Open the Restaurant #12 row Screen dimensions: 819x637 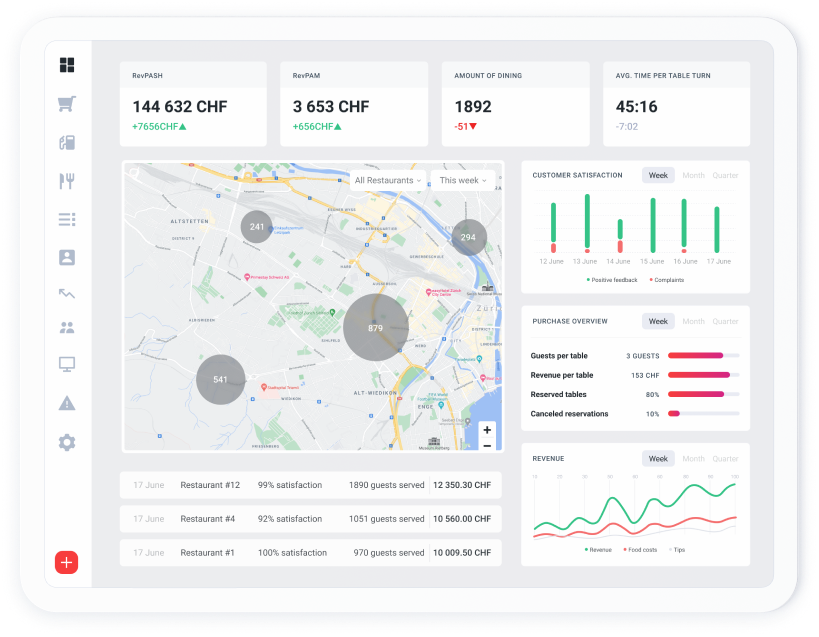tap(311, 485)
